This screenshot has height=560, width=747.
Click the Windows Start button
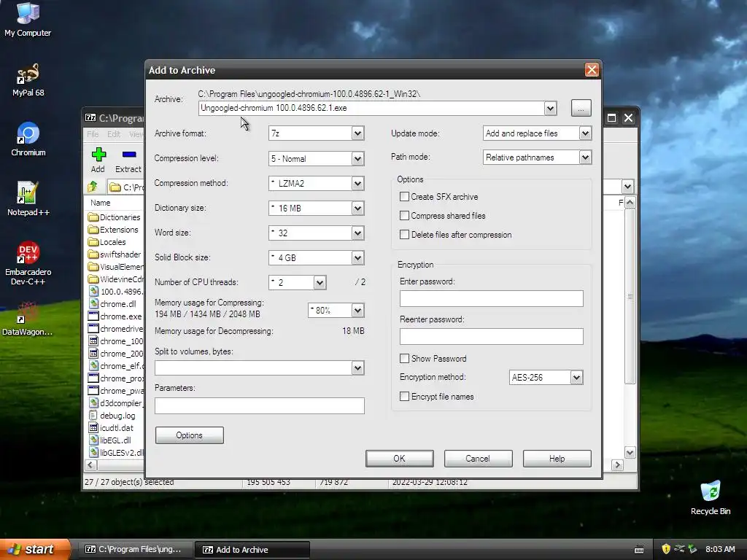pos(34,549)
